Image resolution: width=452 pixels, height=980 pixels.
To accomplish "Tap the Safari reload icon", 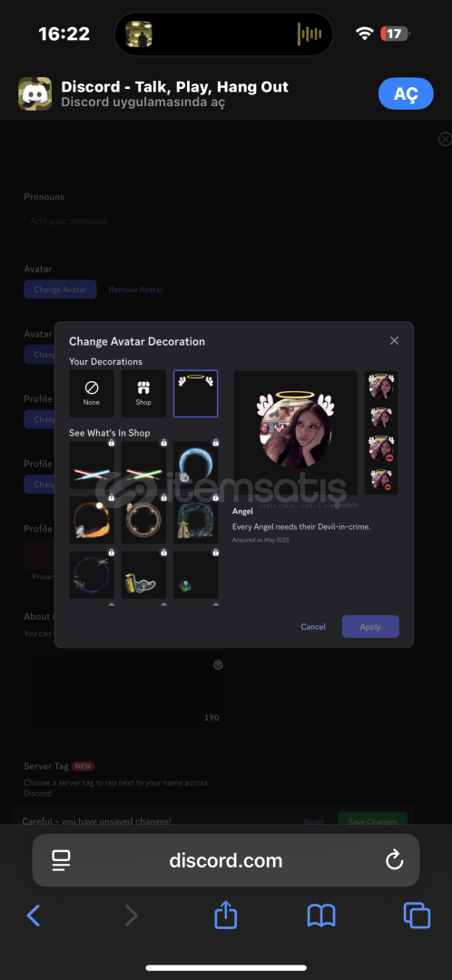I will [x=394, y=860].
